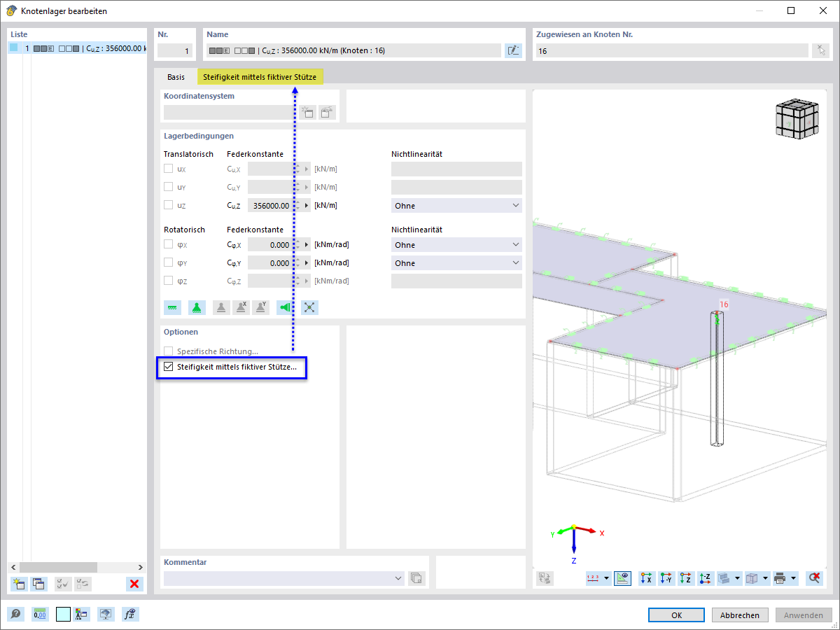This screenshot has height=630, width=840.
Task: Click the navigation cube in preview
Action: click(797, 118)
